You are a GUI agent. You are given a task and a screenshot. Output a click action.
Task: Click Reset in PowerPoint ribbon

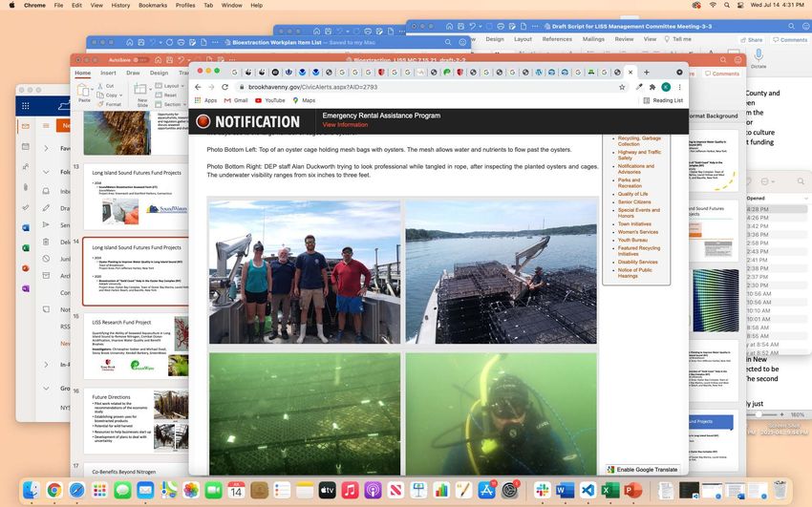pyautogui.click(x=166, y=95)
